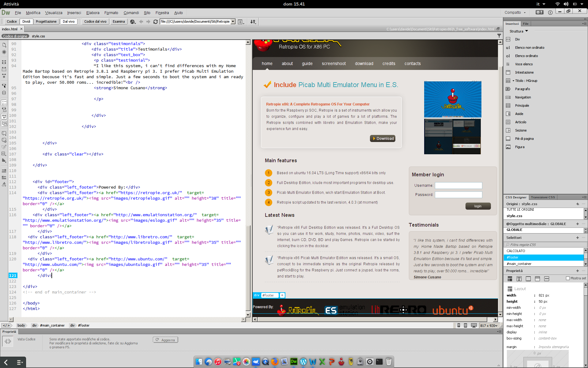Click the Aggiorna refresh button in Proprietà
Screen dimensions: 588x368
165,340
